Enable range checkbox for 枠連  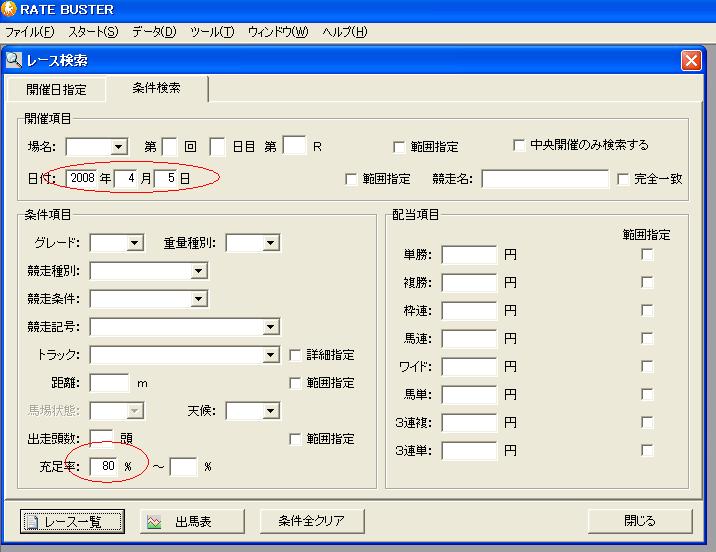pyautogui.click(x=647, y=310)
